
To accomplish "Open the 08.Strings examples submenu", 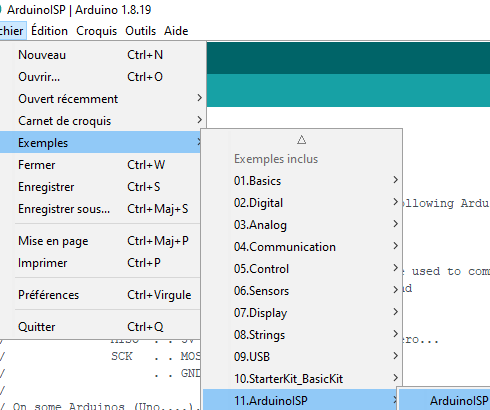I will coord(302,335).
